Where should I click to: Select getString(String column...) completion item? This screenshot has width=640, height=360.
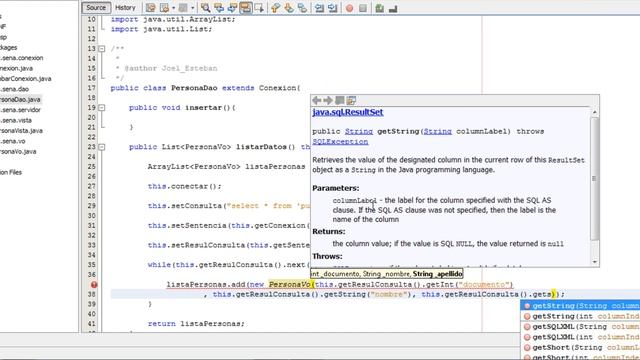(x=581, y=306)
